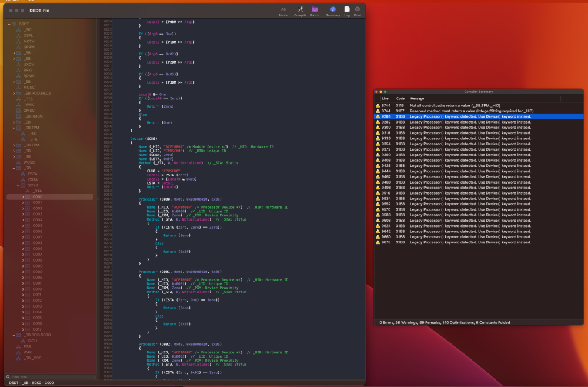Select the _PIC method in tree

coord(28,30)
